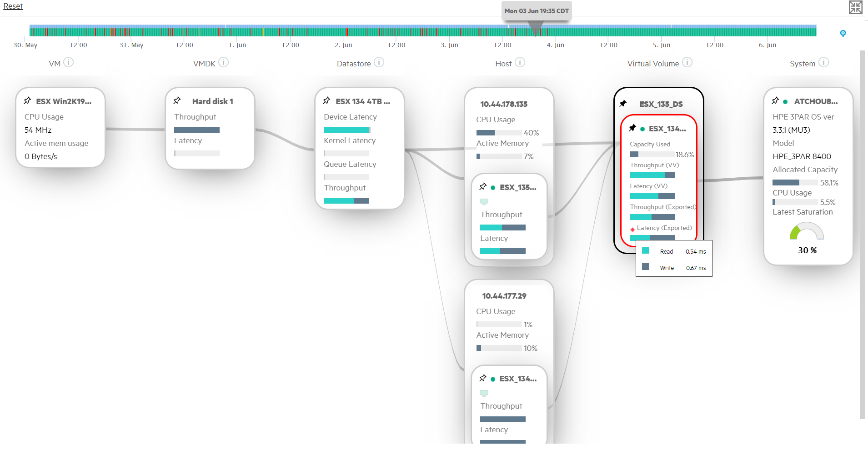Click the 5.5% system CPU Usage bar

pos(795,202)
